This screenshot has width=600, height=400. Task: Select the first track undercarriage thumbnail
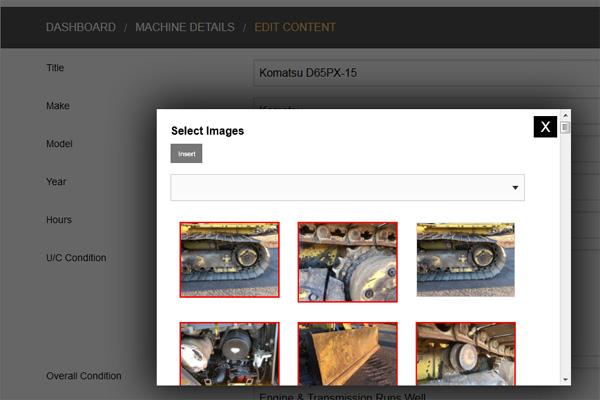[x=230, y=260]
